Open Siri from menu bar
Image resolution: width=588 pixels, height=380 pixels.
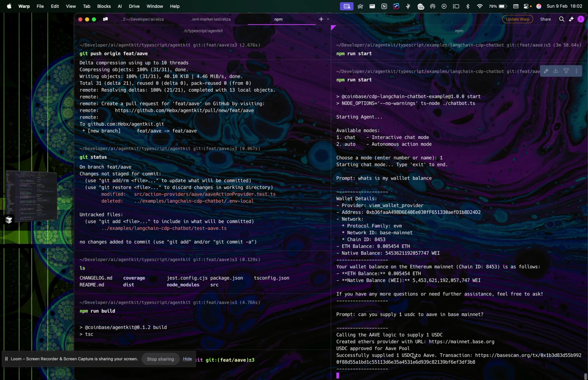pos(538,6)
